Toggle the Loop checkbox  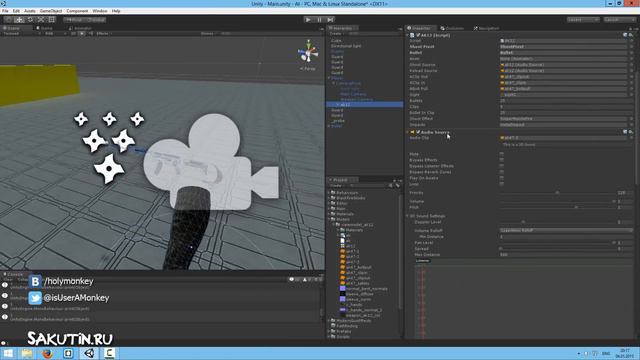tap(502, 184)
